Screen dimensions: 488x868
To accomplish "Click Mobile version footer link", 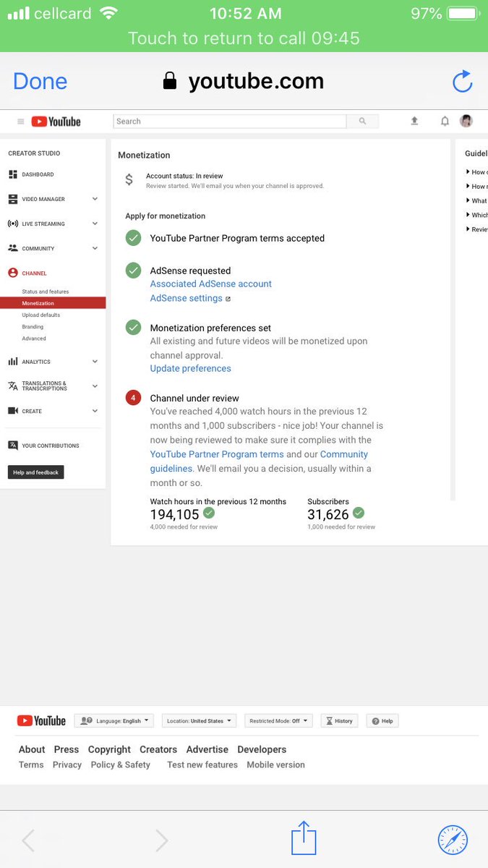I will (x=276, y=765).
